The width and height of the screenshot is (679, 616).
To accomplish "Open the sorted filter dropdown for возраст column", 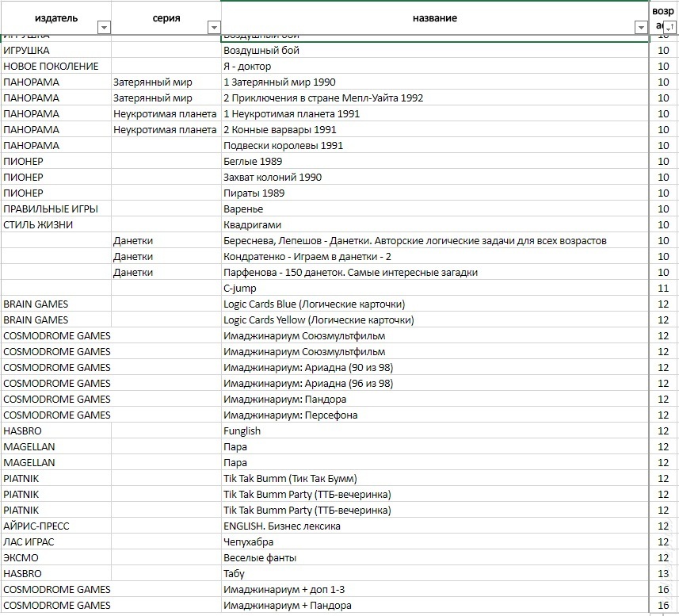I will pyautogui.click(x=669, y=28).
